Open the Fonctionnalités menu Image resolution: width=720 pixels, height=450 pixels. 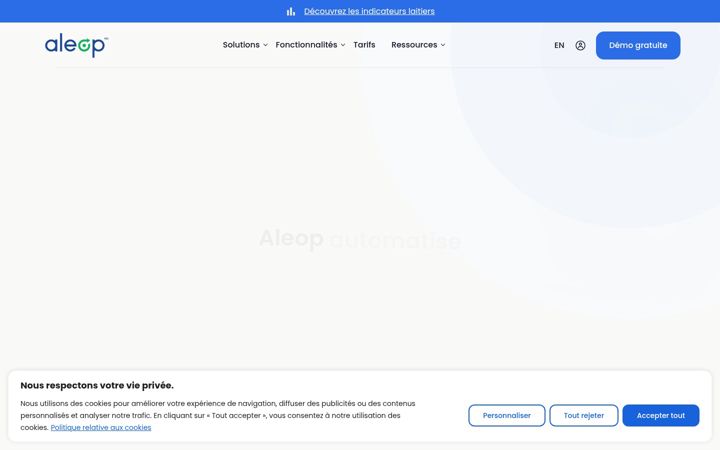pyautogui.click(x=306, y=45)
